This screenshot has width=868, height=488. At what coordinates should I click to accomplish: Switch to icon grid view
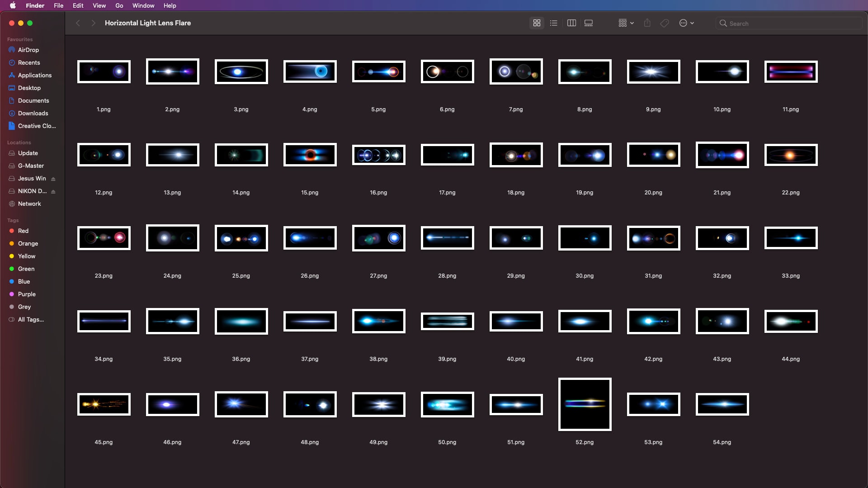pyautogui.click(x=537, y=23)
